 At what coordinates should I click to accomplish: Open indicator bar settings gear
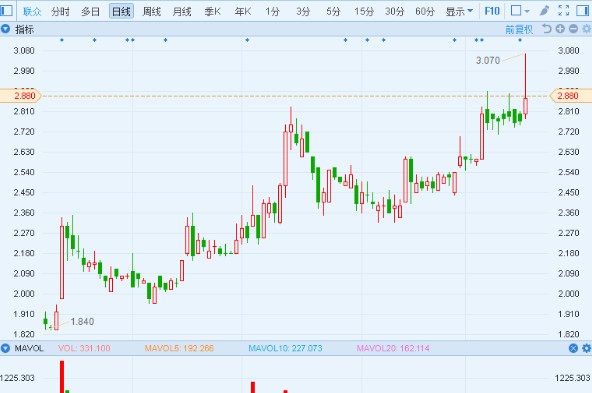click(x=586, y=29)
